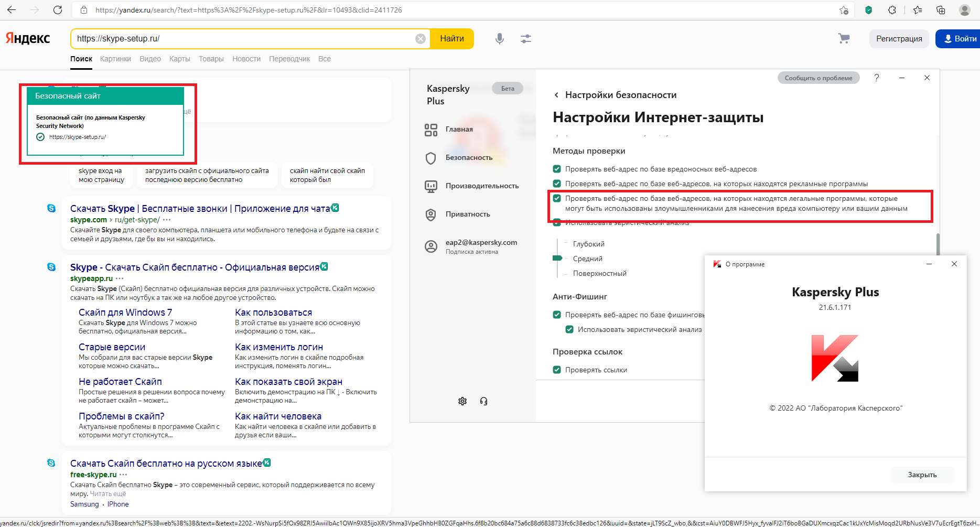
Task: Start voice search with microphone icon
Action: tap(500, 39)
